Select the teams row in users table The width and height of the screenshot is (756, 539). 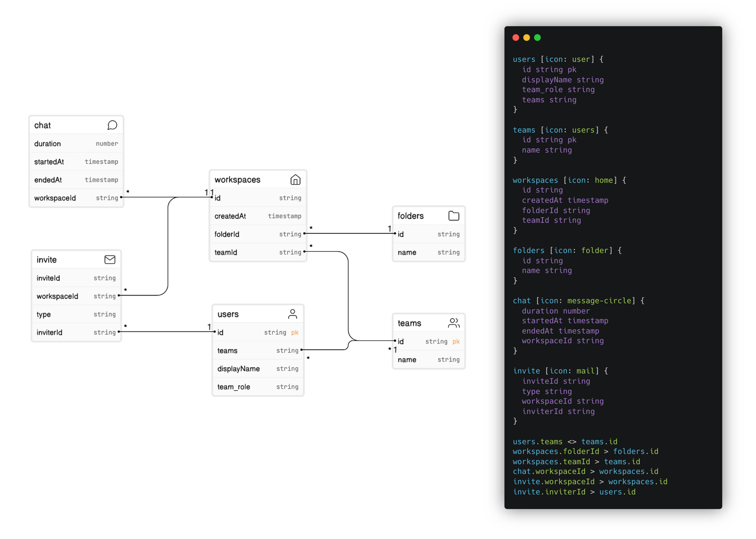(x=258, y=351)
